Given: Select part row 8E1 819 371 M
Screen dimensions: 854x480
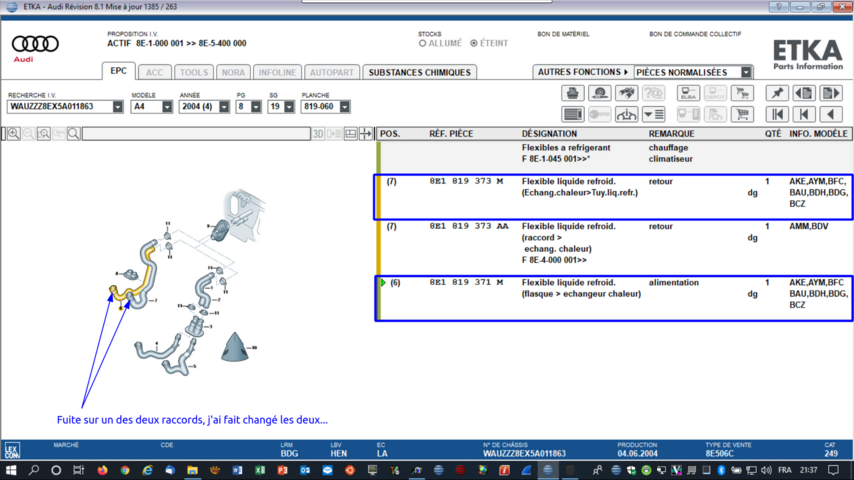Looking at the screenshot, I should click(613, 299).
